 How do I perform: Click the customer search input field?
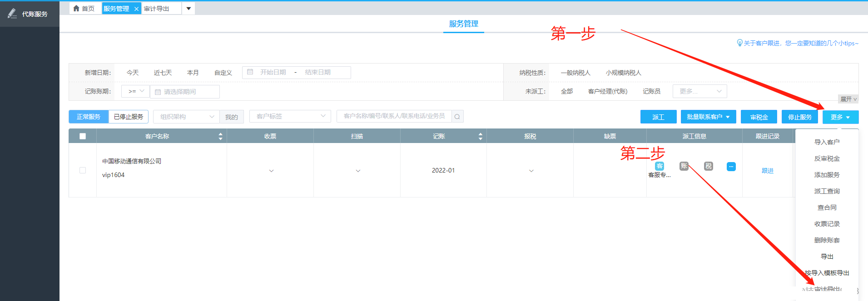394,116
